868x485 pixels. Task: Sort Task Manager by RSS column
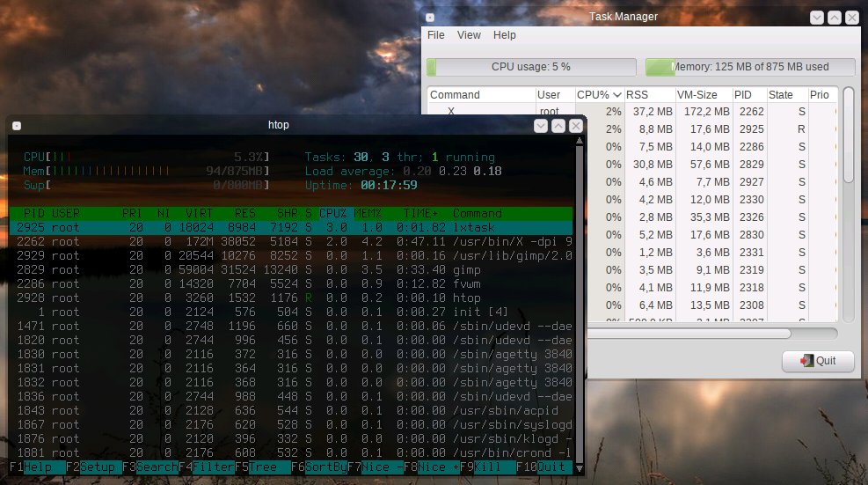click(650, 95)
